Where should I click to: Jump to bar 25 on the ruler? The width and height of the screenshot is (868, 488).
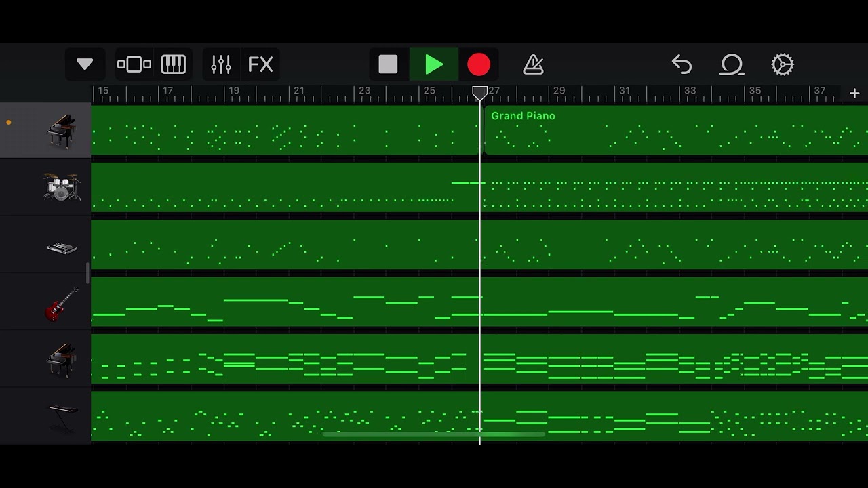point(429,90)
